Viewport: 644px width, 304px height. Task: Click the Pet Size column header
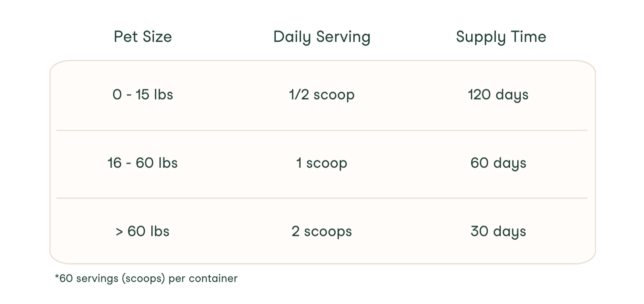point(143,37)
